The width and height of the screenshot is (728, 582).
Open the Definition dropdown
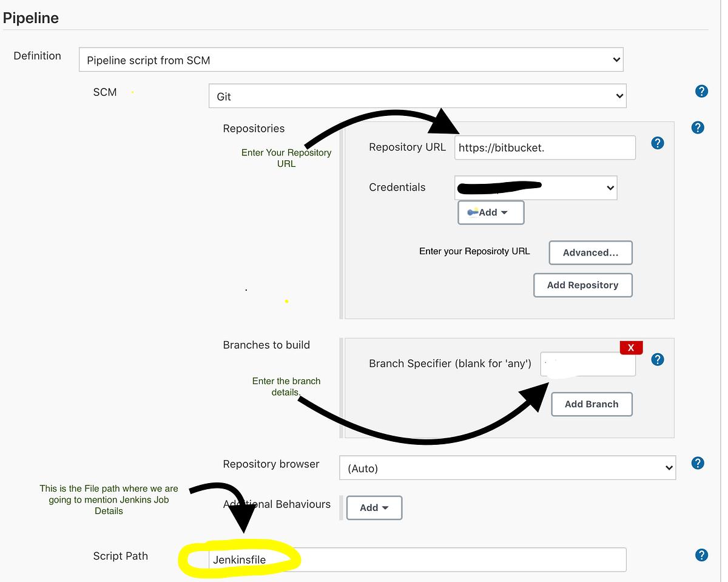(352, 59)
